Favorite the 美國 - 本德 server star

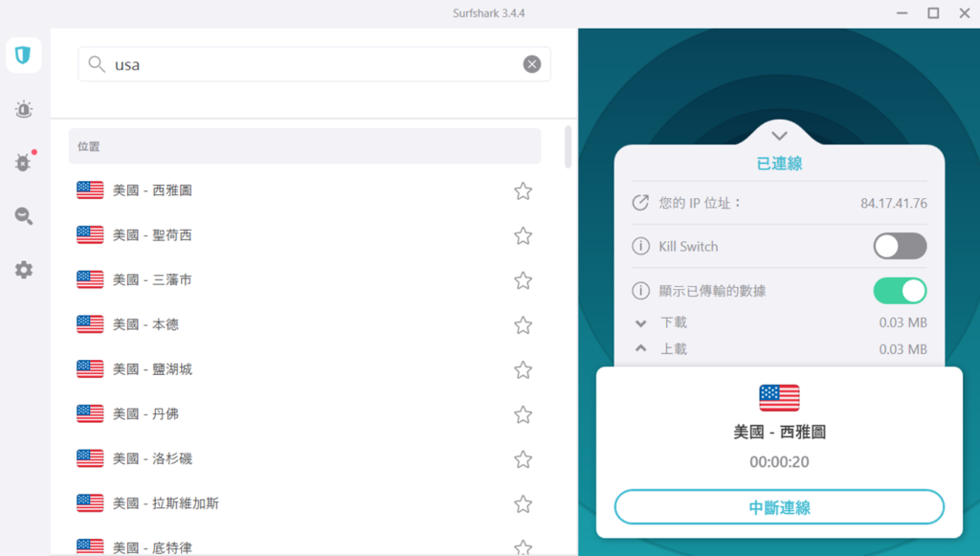tap(523, 324)
